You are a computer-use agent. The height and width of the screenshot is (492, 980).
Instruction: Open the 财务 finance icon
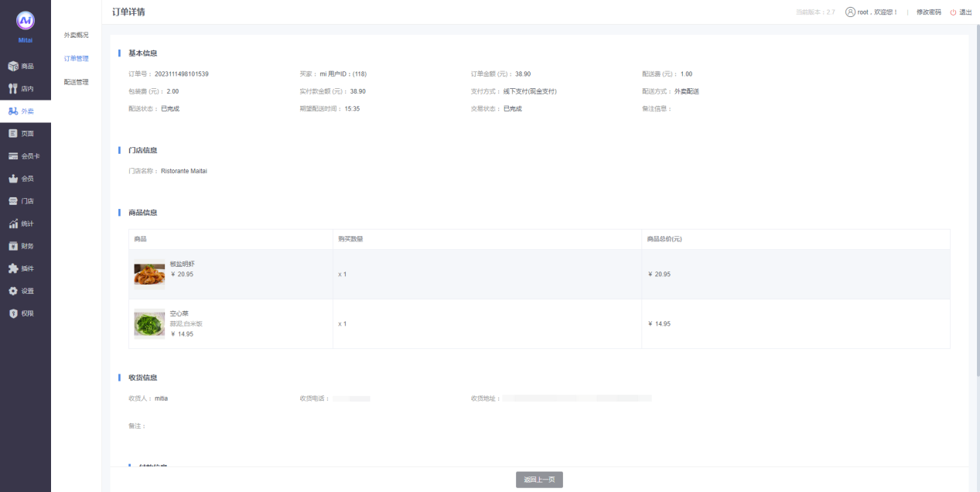(13, 246)
